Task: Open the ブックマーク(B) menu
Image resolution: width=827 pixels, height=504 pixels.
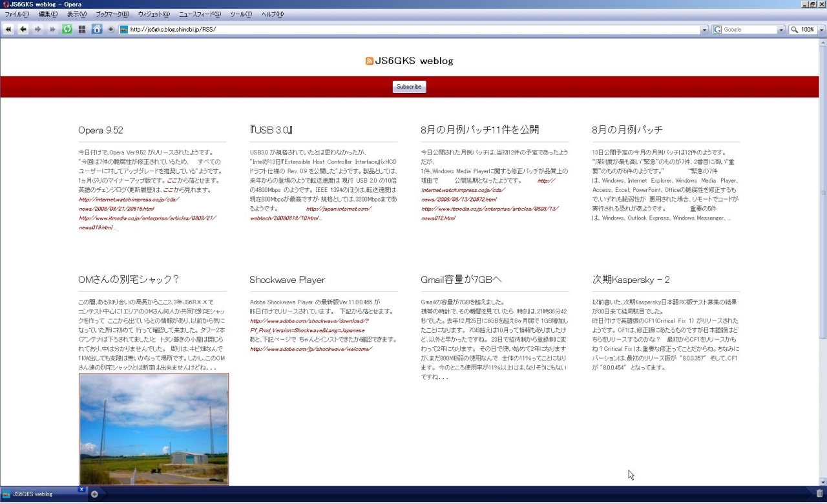Action: point(112,14)
